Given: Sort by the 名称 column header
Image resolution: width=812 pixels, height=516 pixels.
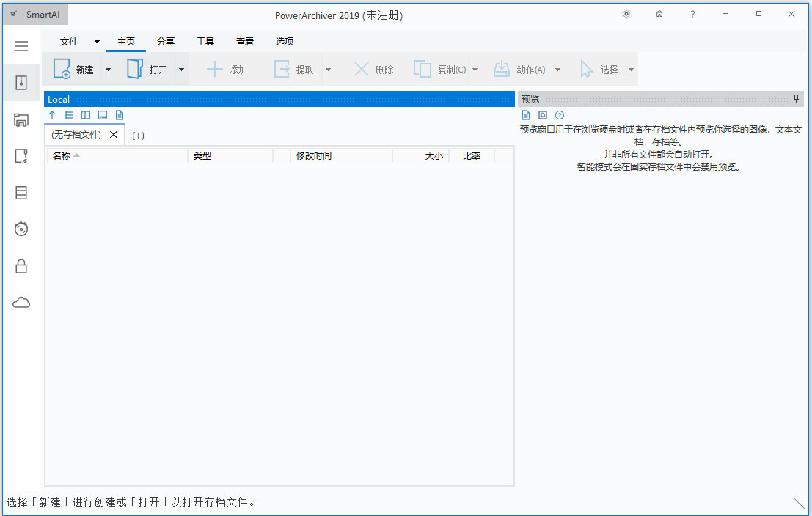Looking at the screenshot, I should (62, 155).
